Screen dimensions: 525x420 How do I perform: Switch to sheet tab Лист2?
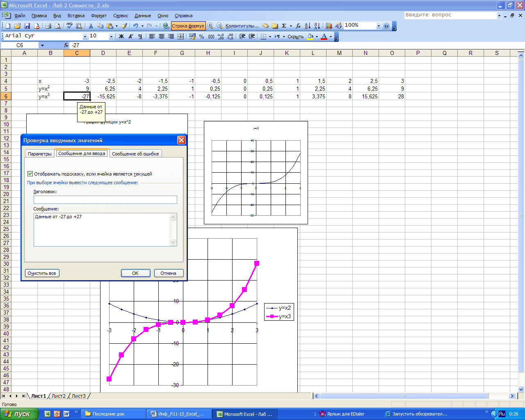(x=59, y=396)
